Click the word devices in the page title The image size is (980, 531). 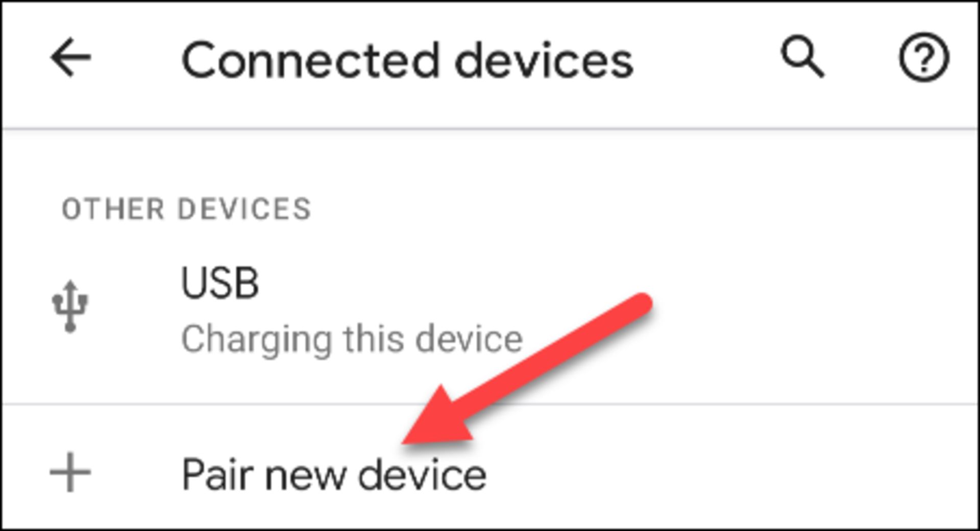544,61
